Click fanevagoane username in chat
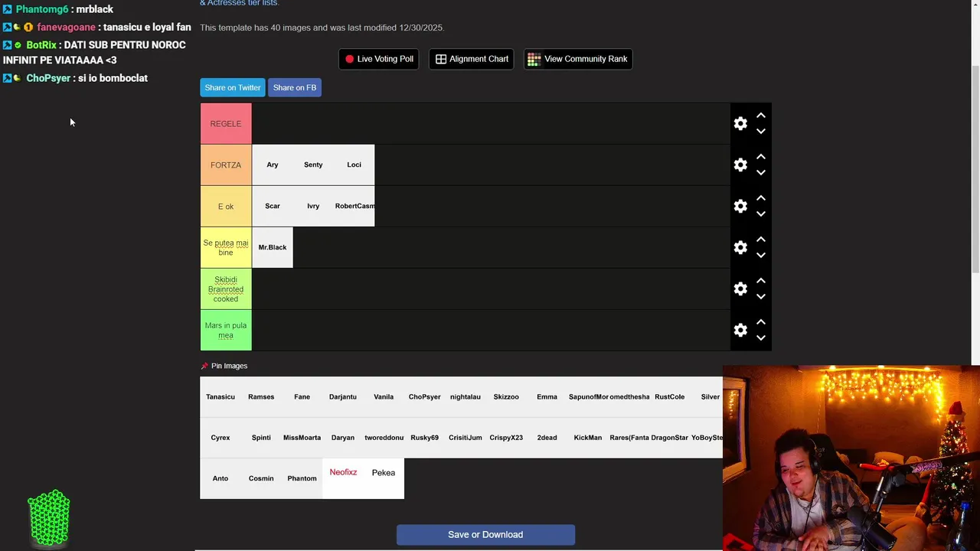Screen dimensions: 980x551 tap(66, 27)
